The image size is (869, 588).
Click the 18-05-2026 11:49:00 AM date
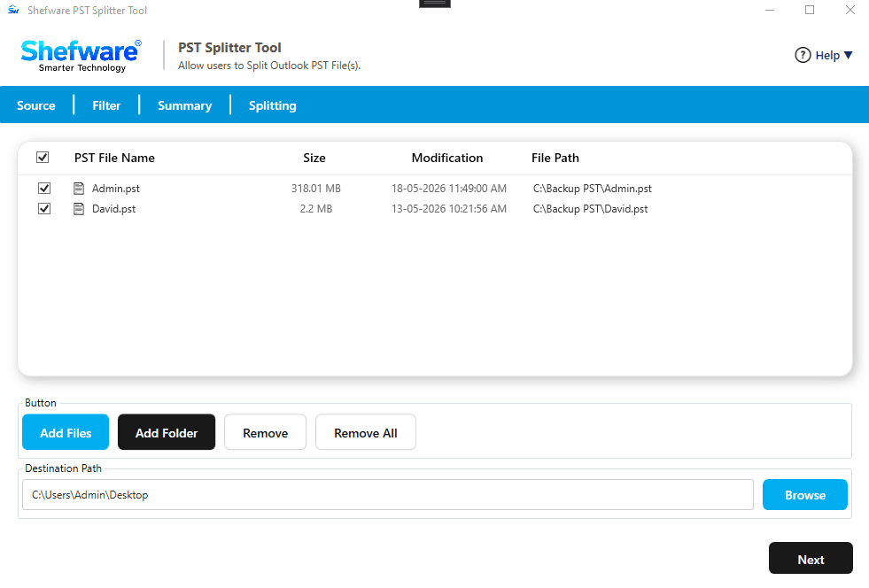point(449,189)
